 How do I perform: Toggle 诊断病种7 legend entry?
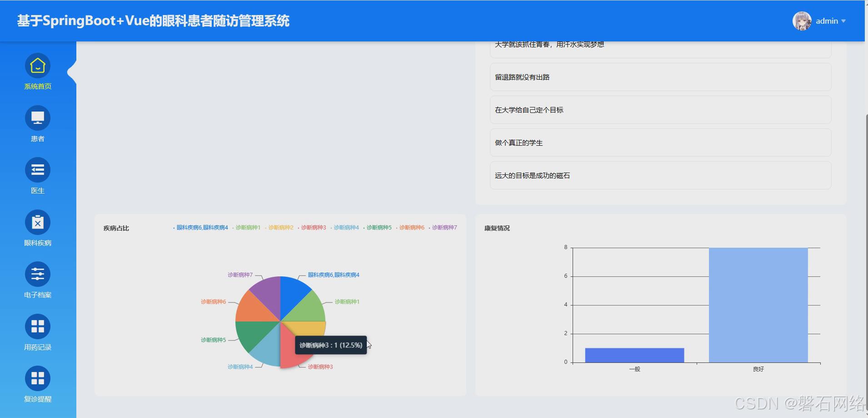444,227
